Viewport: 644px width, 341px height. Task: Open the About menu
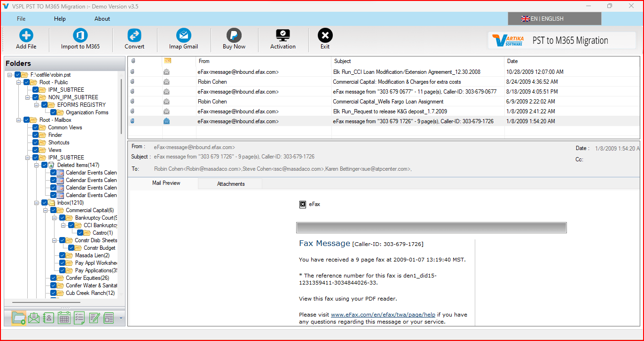102,19
